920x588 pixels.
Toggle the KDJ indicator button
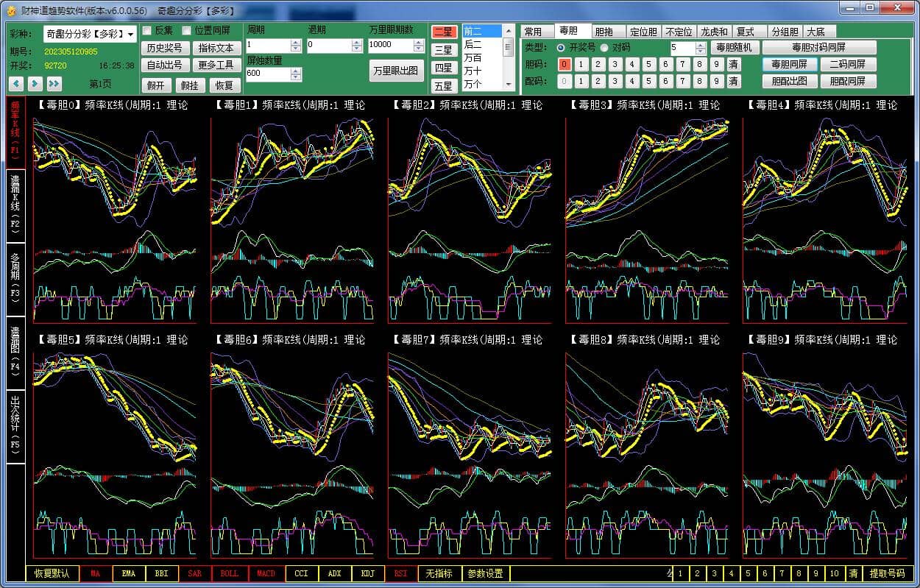point(367,573)
